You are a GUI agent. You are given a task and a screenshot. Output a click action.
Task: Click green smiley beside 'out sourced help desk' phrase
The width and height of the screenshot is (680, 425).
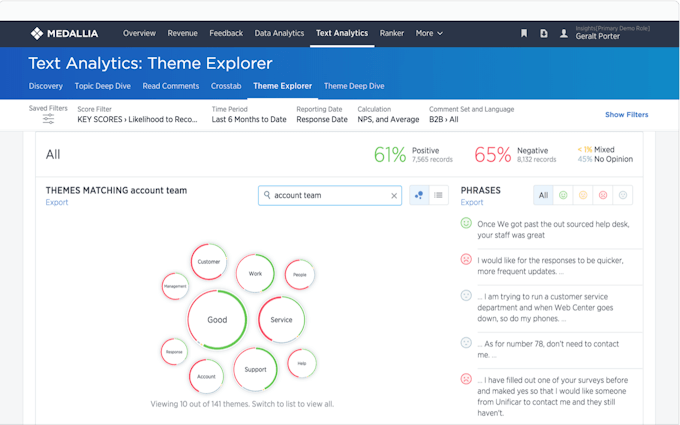coord(466,223)
